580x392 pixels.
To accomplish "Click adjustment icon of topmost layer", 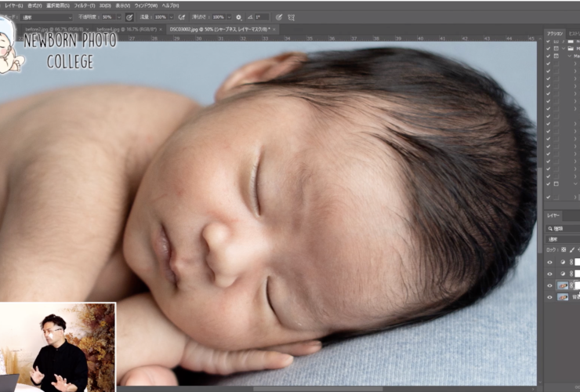I will [563, 262].
